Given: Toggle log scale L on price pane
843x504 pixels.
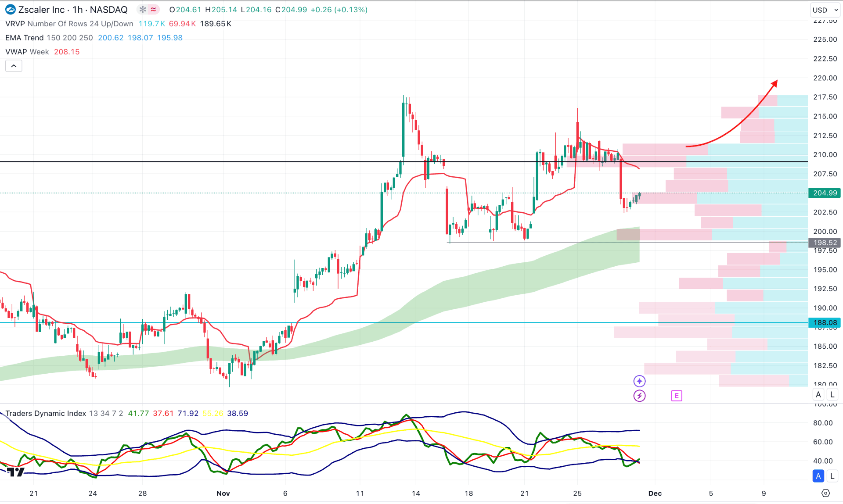Looking at the screenshot, I should point(832,394).
